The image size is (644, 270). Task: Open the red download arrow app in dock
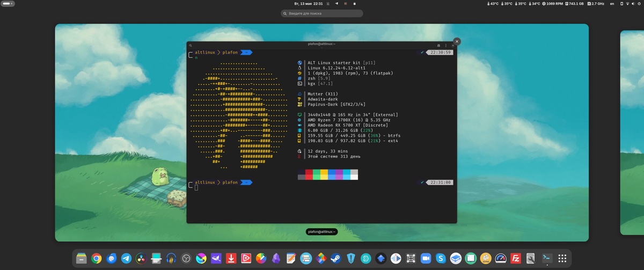point(231,258)
